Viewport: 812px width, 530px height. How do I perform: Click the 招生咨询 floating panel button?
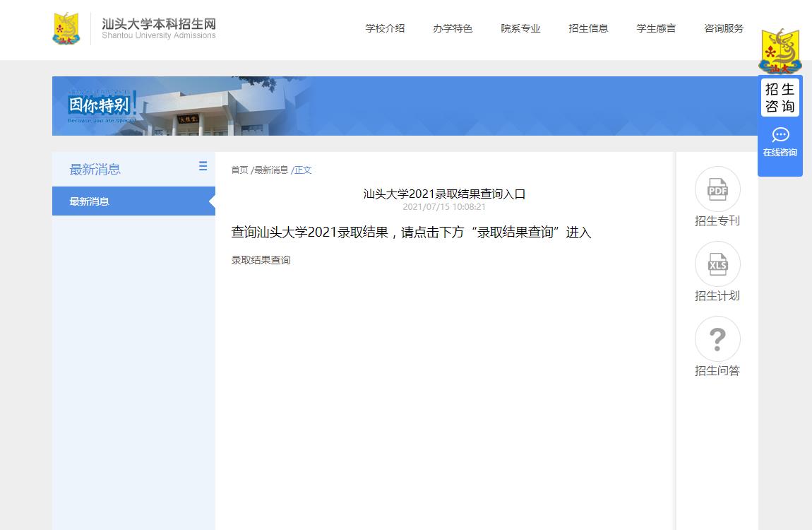780,98
